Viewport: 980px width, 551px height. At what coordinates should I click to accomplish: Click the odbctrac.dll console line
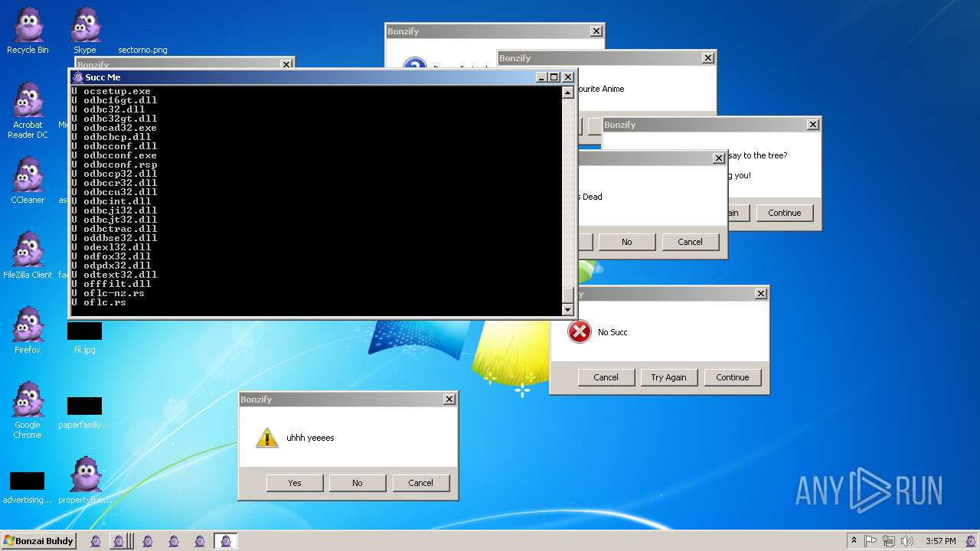(114, 229)
